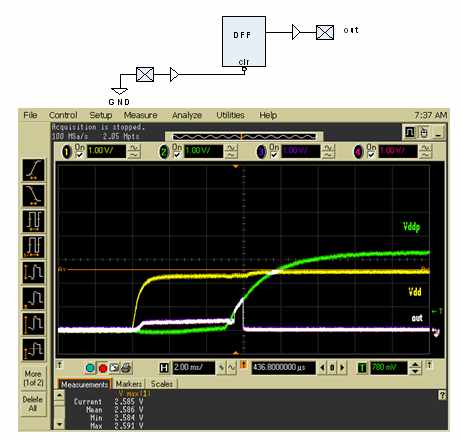Screen dimensions: 461x441
Task: Select the fall time measurement icon
Action: (x=34, y=196)
